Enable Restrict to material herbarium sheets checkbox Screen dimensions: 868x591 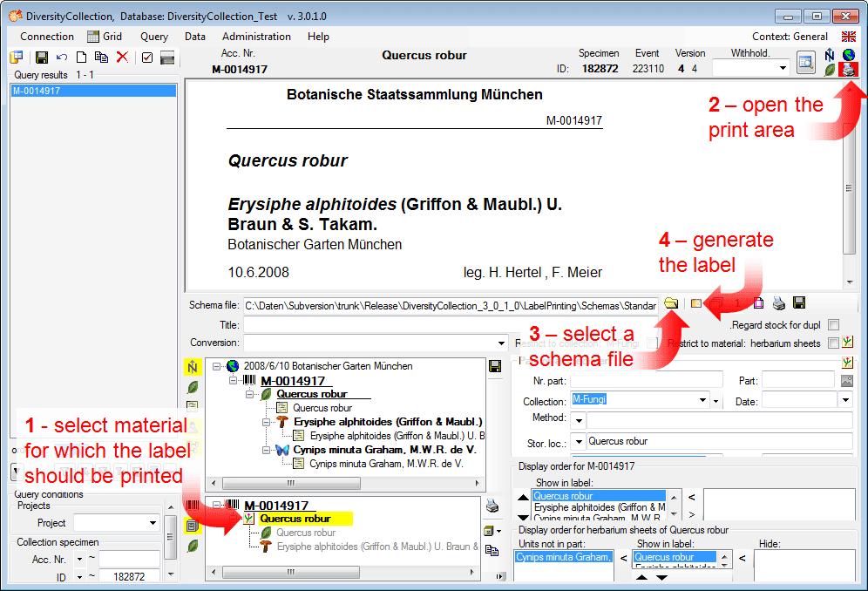click(833, 343)
